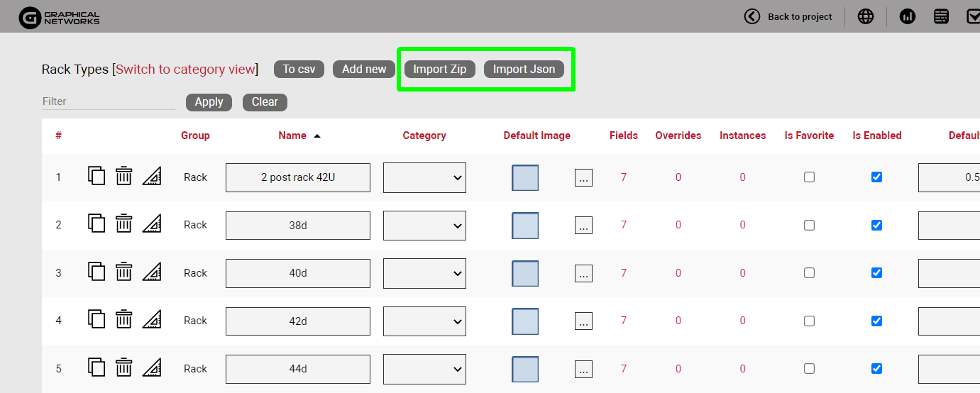Viewport: 980px width, 393px height.
Task: Copy the 2 post rack 42U row
Action: tap(97, 176)
